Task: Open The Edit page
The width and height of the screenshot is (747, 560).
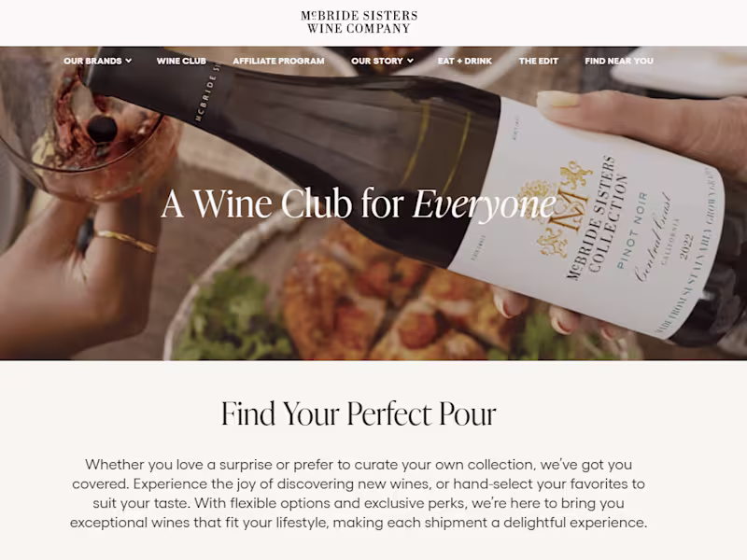Action: tap(539, 61)
